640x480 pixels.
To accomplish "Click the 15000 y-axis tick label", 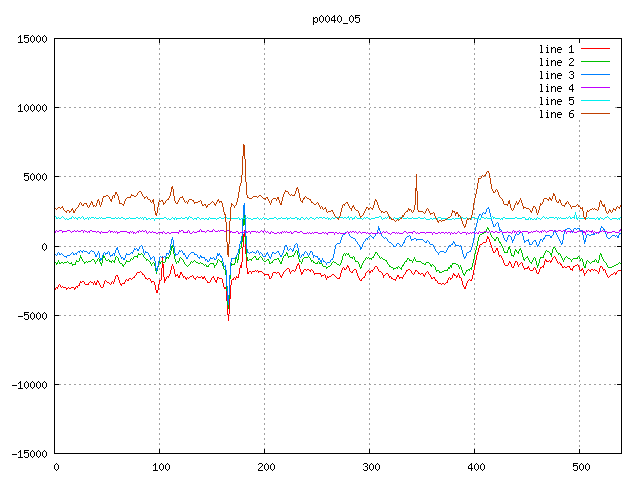I will [x=32, y=39].
